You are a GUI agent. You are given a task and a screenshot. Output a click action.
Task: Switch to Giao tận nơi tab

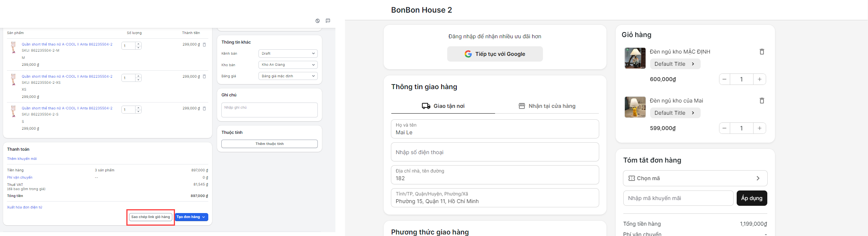(443, 106)
